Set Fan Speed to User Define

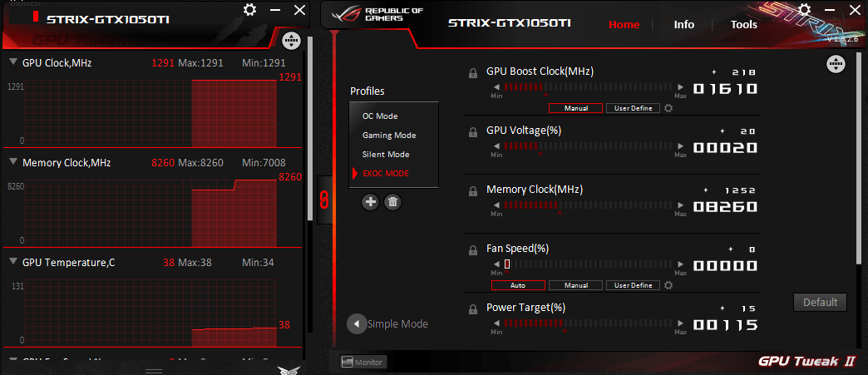634,285
